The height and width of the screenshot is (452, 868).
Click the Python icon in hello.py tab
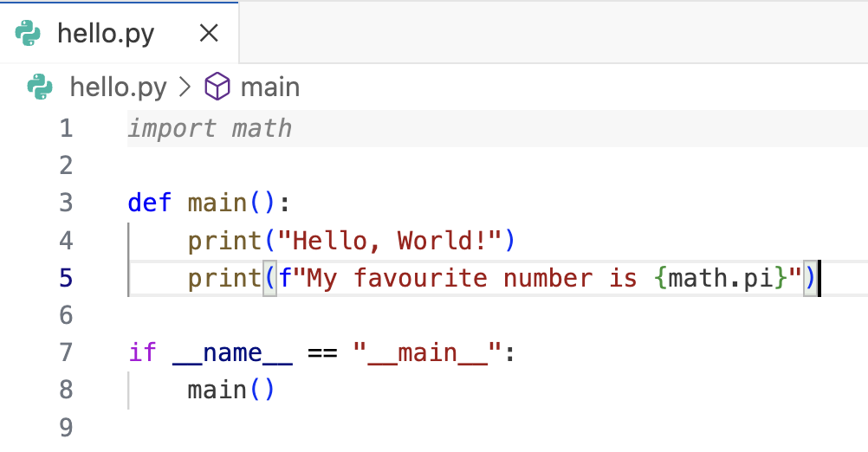tap(28, 33)
